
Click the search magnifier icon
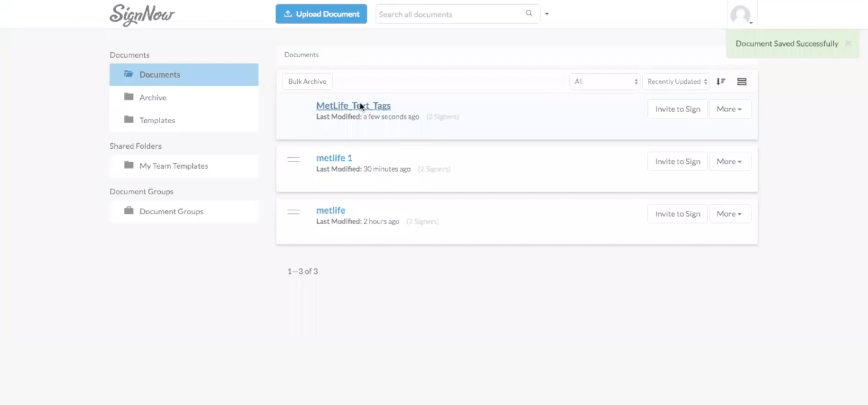coord(529,13)
